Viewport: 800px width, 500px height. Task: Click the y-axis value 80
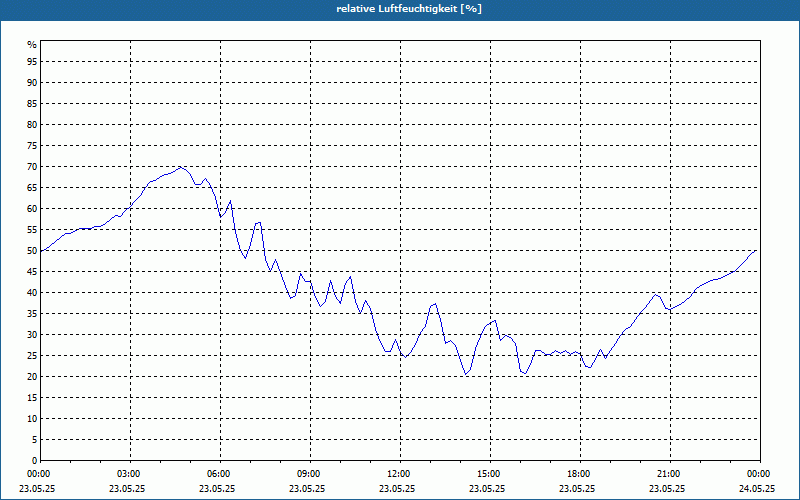coord(32,124)
